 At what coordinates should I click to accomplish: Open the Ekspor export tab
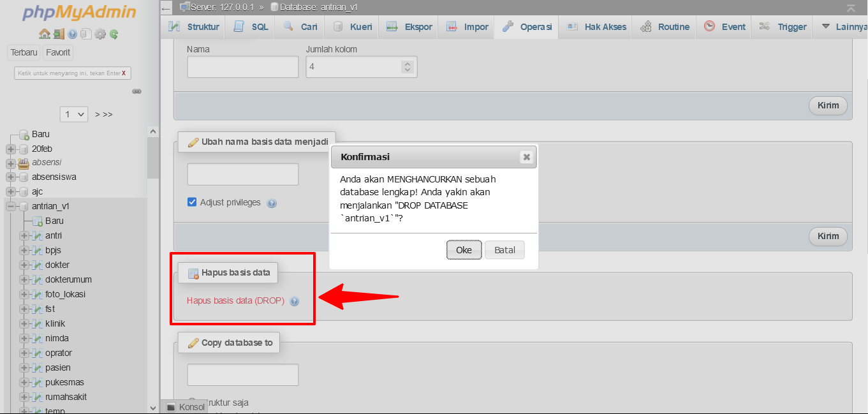tap(408, 26)
